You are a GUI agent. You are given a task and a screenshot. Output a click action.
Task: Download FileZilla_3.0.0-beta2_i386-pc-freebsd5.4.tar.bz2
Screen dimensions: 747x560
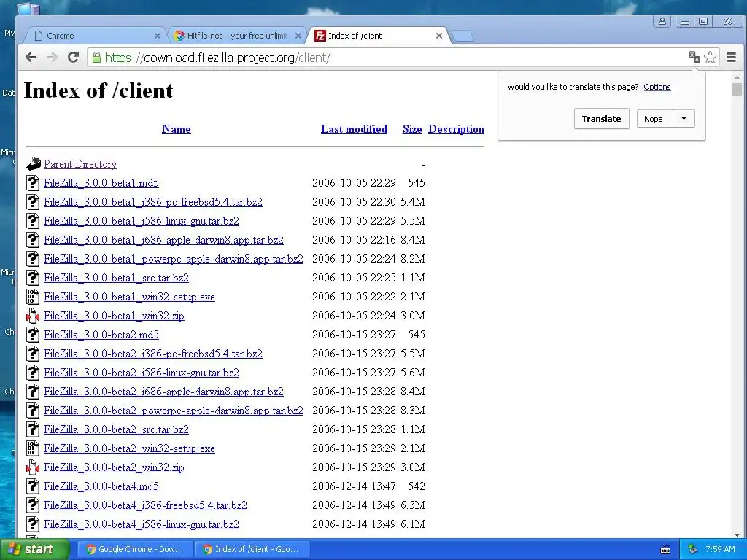[153, 354]
